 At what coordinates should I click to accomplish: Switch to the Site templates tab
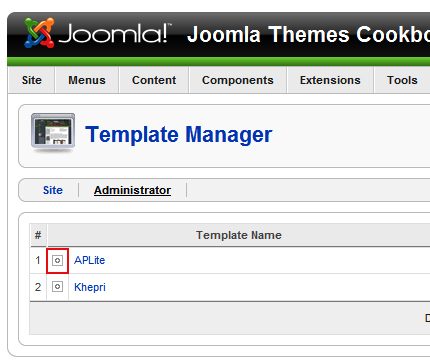53,190
